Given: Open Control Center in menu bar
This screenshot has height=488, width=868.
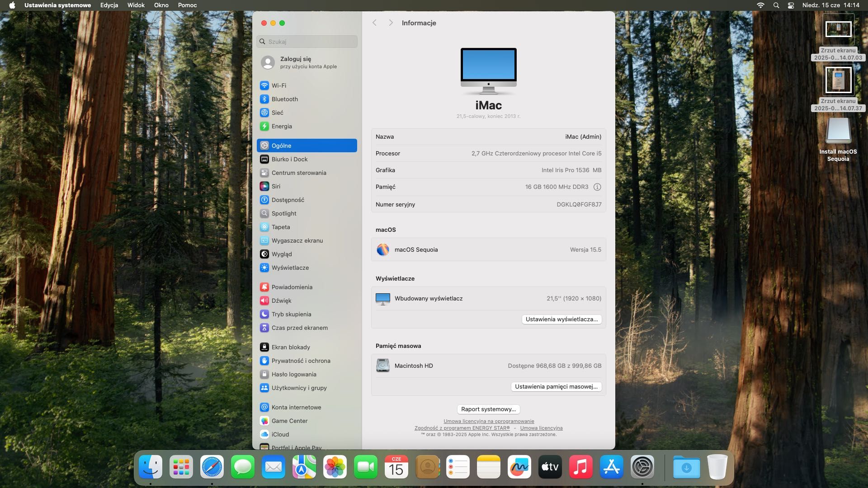Looking at the screenshot, I should point(791,5).
